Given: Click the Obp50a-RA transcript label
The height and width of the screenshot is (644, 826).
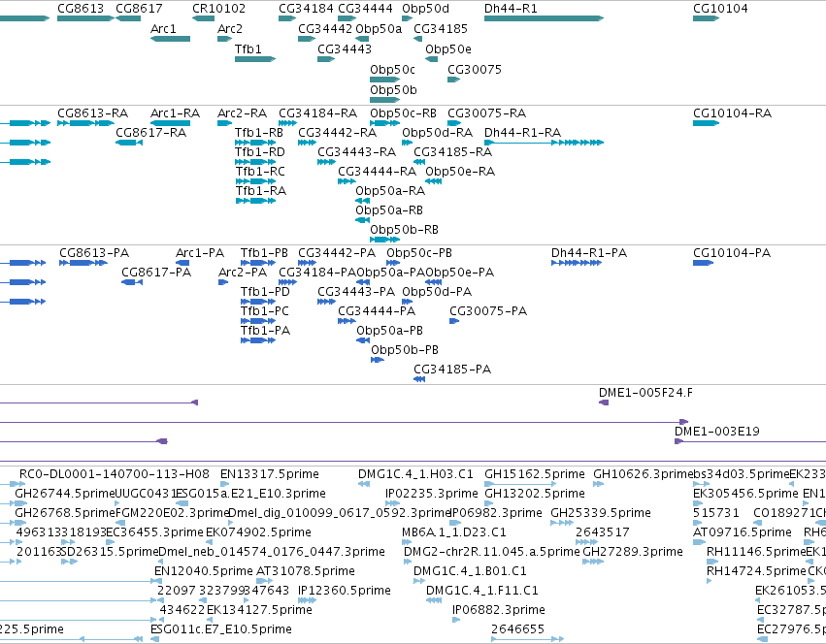Looking at the screenshot, I should [390, 192].
